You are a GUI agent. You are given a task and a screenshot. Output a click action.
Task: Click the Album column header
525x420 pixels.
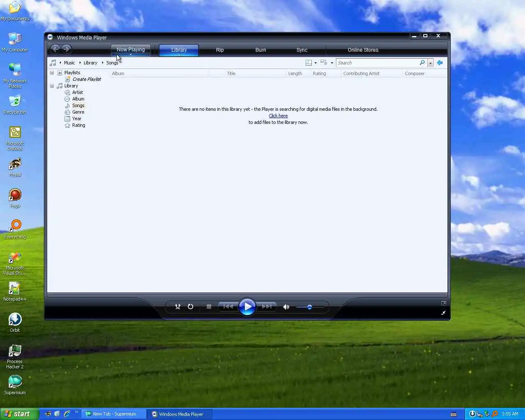point(159,73)
